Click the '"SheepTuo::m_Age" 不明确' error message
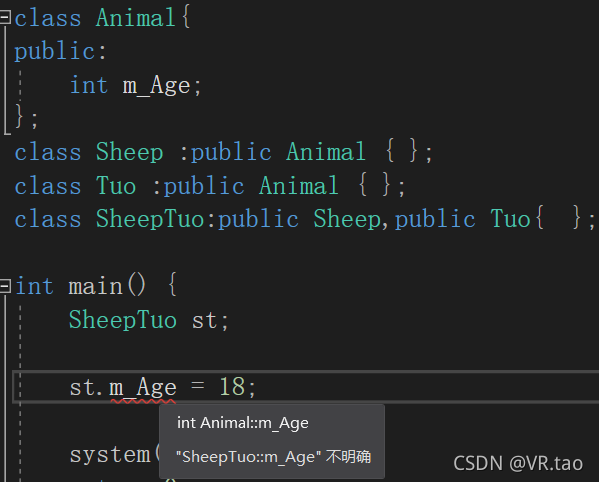 pos(273,457)
